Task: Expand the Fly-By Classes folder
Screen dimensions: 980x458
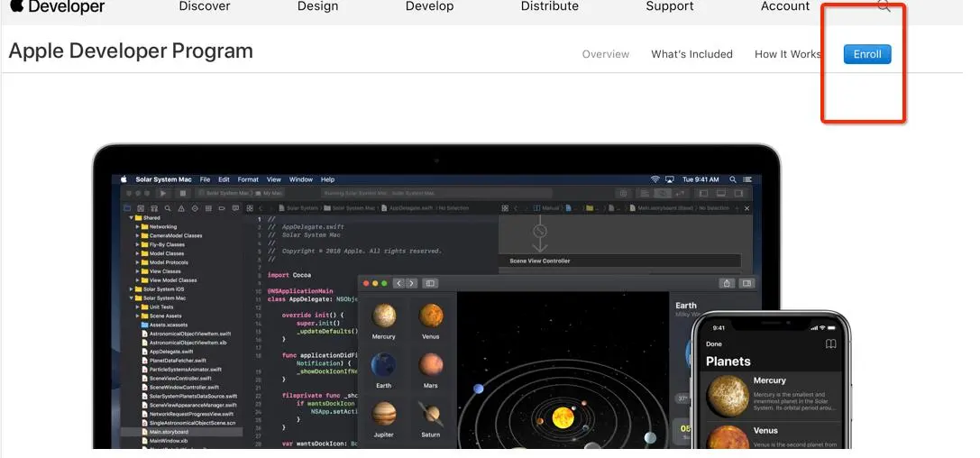Action: point(138,245)
